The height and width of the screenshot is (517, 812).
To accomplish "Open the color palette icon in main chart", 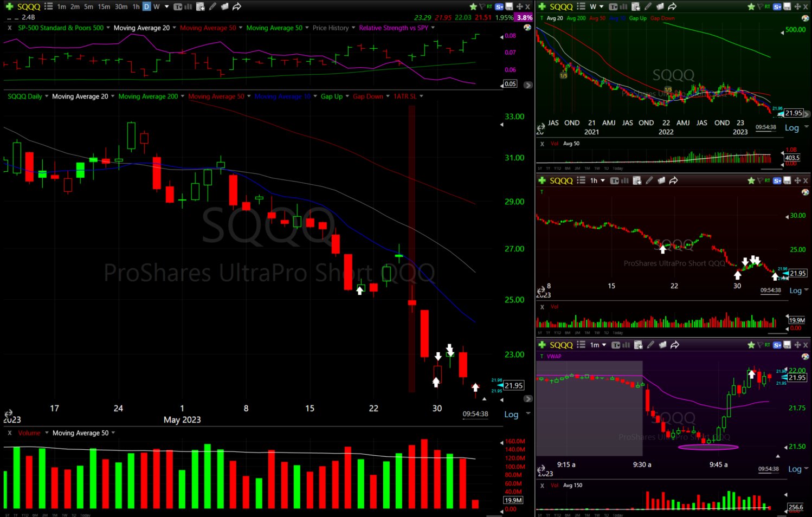I will coord(527,27).
